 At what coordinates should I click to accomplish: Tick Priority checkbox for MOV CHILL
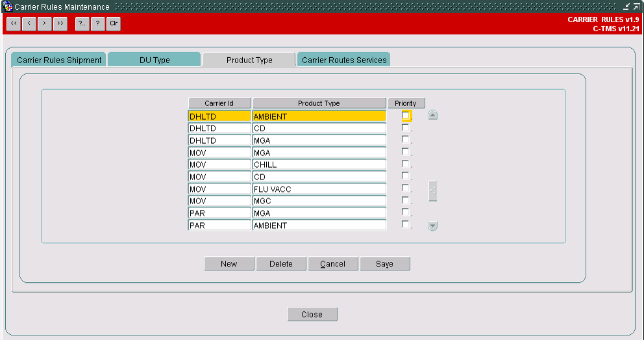coord(405,164)
